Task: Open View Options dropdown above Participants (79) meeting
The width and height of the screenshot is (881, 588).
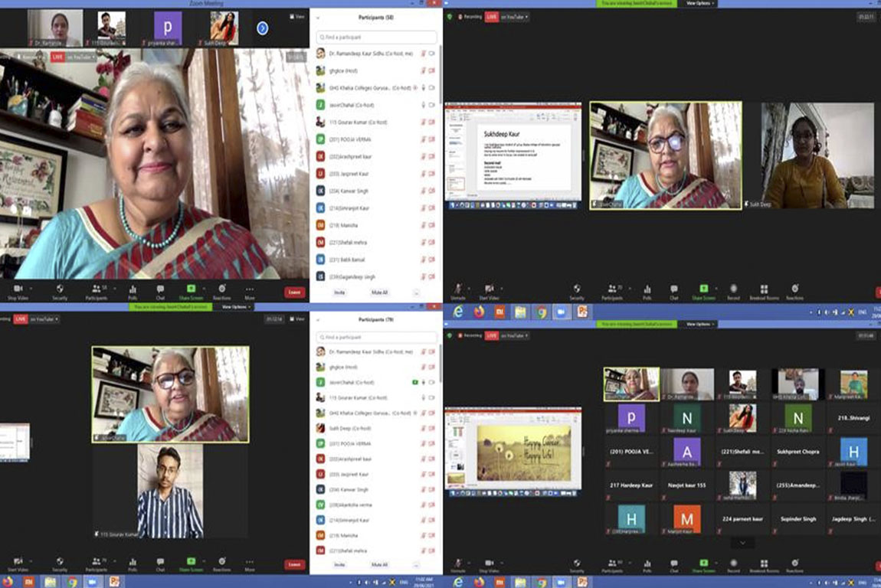Action: pos(235,307)
